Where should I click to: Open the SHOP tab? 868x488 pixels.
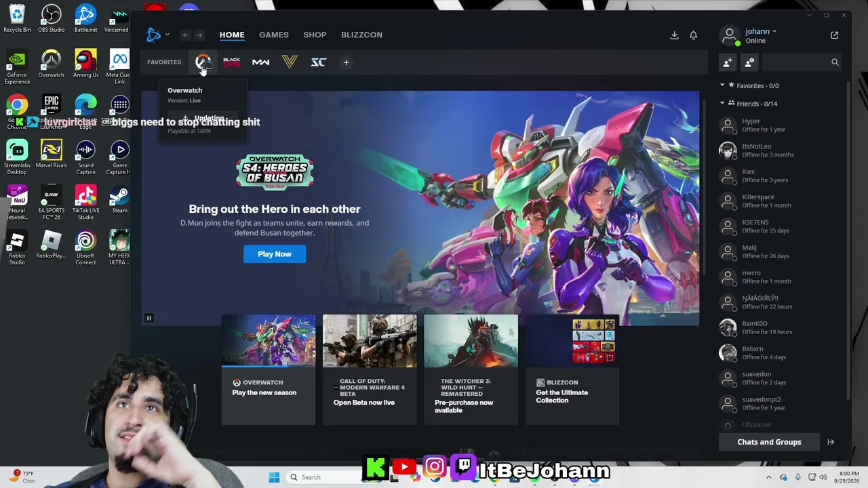315,35
